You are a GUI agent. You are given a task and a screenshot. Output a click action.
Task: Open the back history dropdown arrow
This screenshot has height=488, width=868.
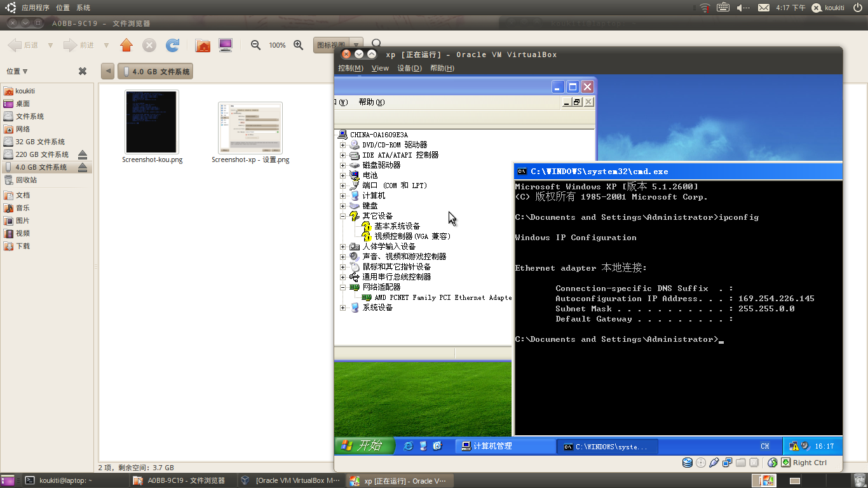(50, 45)
